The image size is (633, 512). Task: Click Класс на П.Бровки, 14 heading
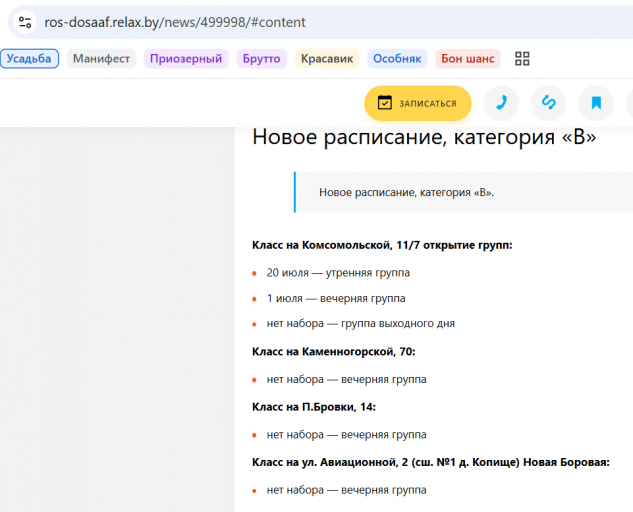pyautogui.click(x=314, y=407)
